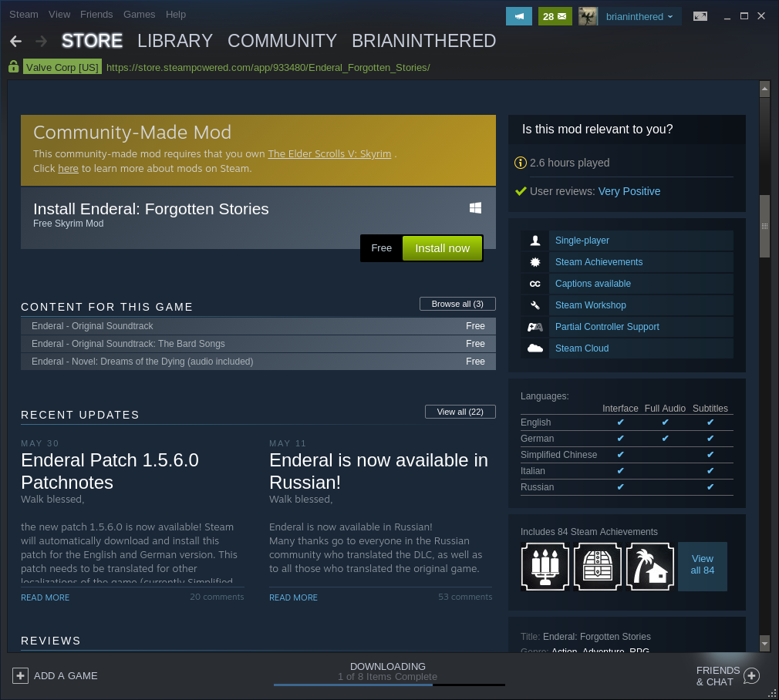This screenshot has height=700, width=779.
Task: Click the brianinthered avatar picture
Action: (588, 16)
